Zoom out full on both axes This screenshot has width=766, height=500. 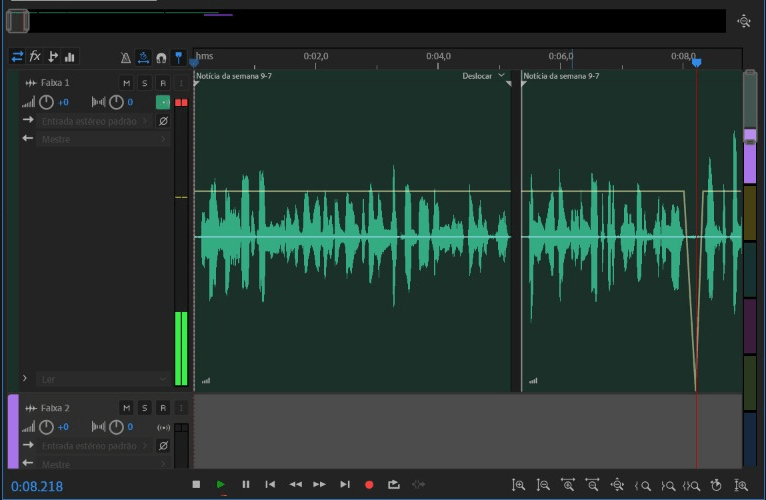point(617,485)
